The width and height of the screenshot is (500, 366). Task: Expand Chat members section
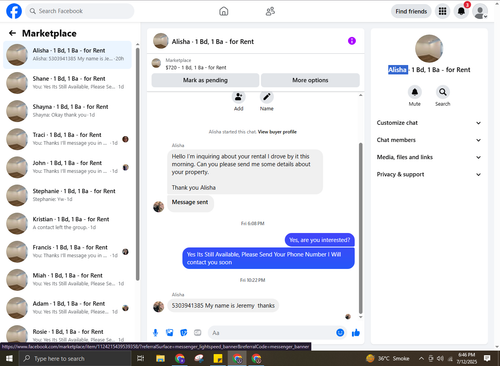tap(429, 140)
